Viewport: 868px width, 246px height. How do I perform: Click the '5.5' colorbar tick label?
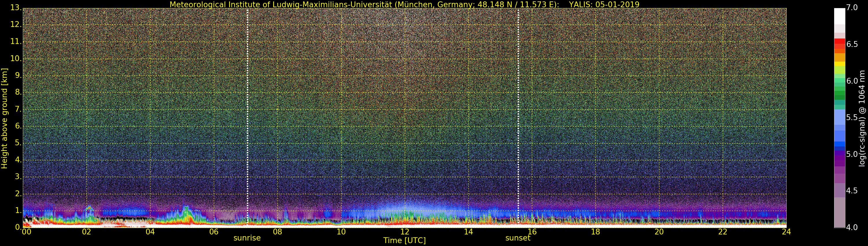[852, 118]
